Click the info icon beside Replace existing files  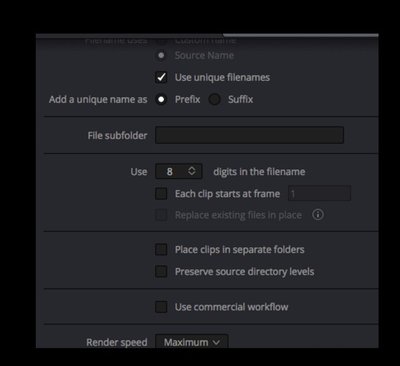coord(318,214)
